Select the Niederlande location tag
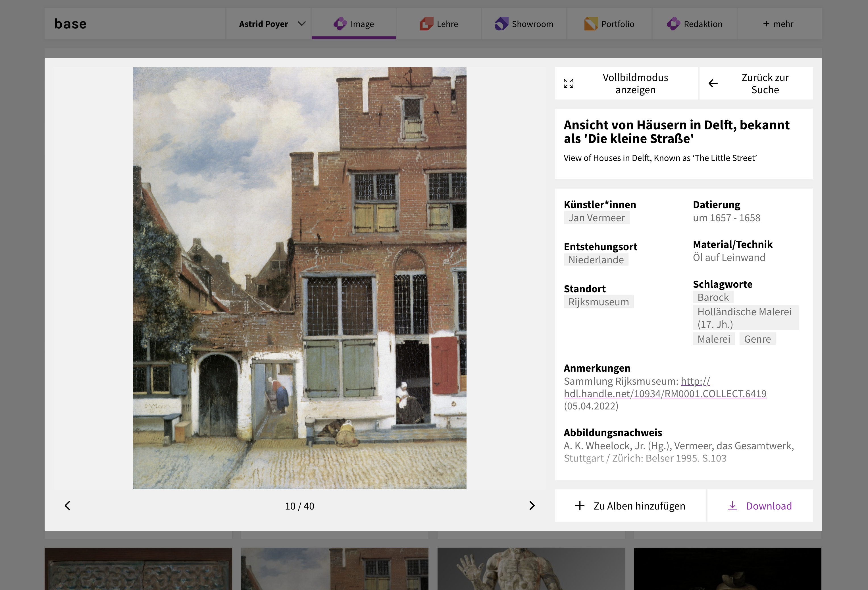868x590 pixels. tap(596, 260)
